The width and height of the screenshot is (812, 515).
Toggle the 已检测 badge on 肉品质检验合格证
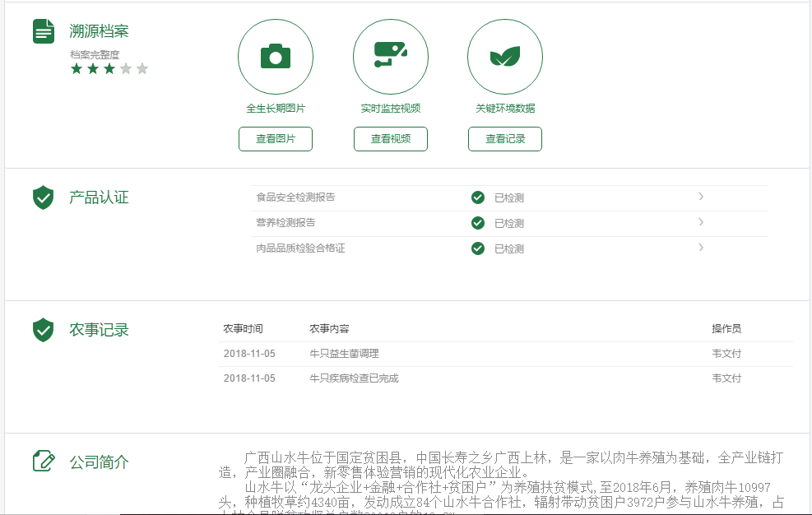478,248
